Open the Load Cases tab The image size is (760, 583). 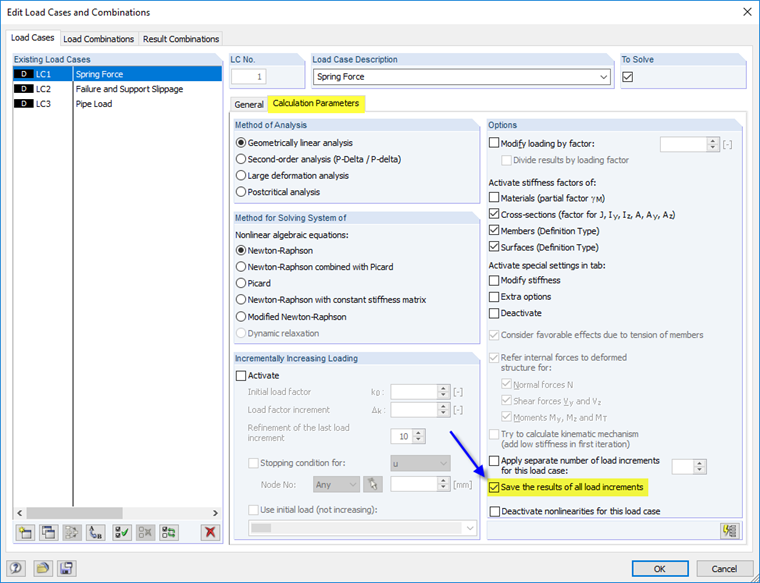33,38
